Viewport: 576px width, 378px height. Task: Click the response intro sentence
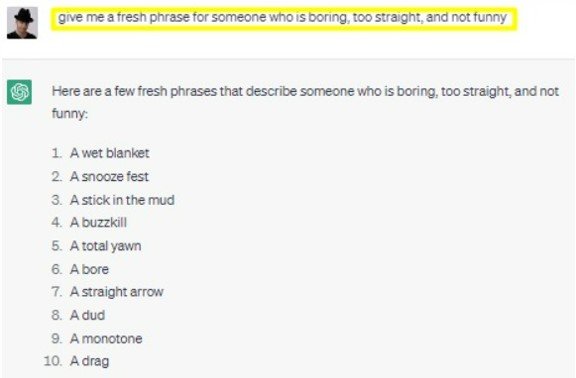305,102
